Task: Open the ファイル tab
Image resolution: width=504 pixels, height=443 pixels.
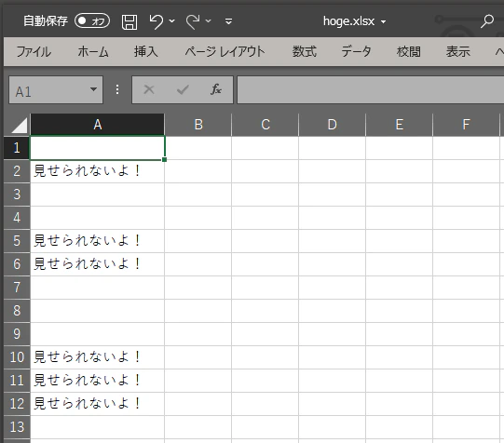Action: click(x=34, y=52)
